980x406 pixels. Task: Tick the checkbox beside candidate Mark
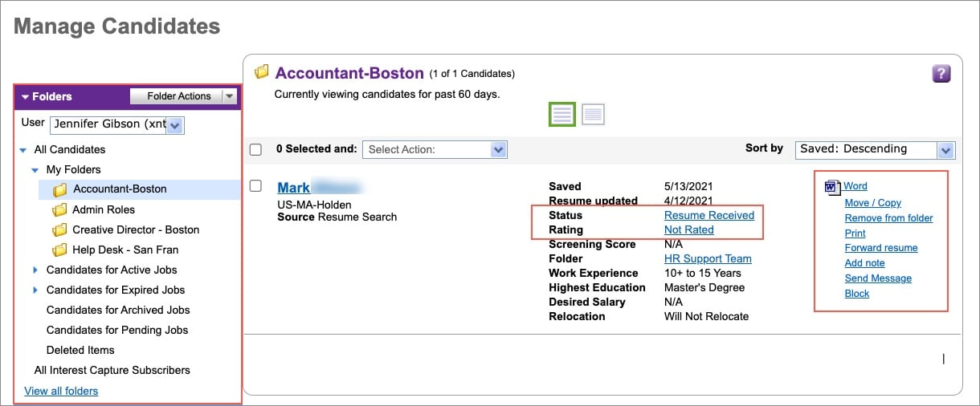pyautogui.click(x=255, y=186)
